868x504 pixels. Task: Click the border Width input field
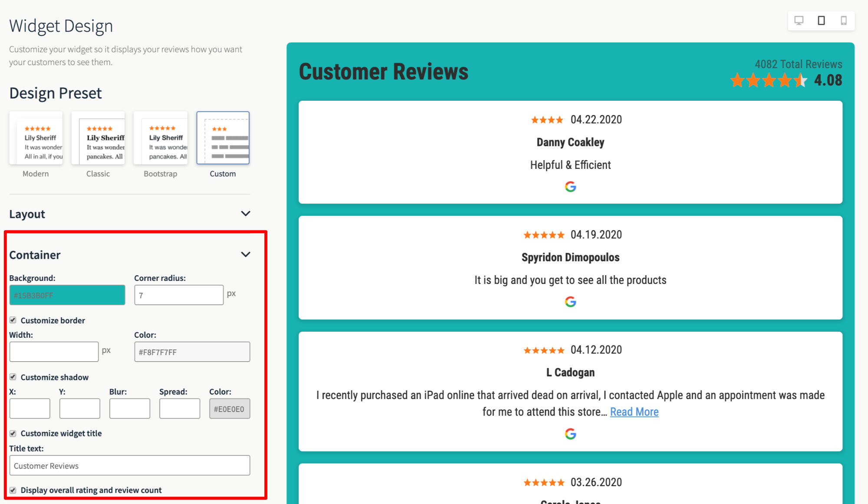[x=54, y=352]
